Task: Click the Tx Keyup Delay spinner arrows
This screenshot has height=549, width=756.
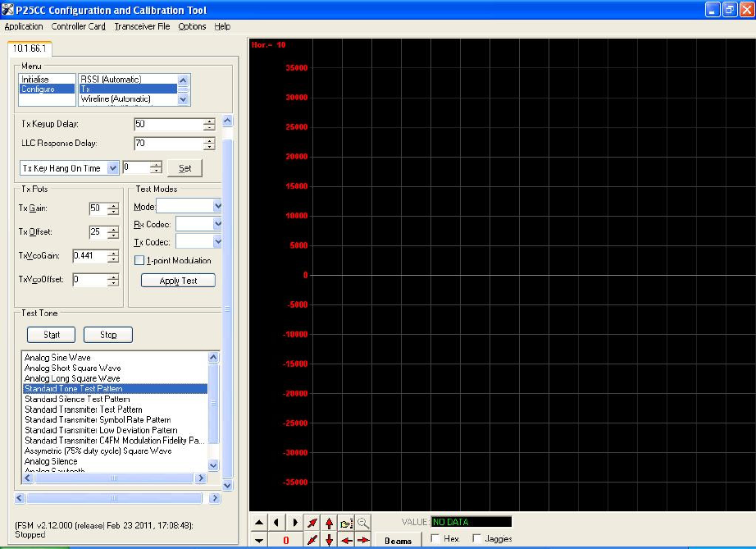Action: pyautogui.click(x=209, y=125)
